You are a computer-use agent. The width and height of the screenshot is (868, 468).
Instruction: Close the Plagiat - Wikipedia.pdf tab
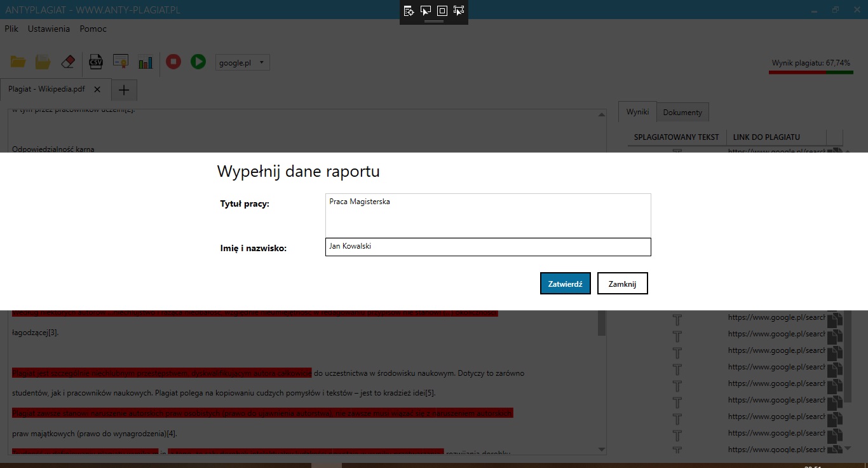[x=97, y=90]
